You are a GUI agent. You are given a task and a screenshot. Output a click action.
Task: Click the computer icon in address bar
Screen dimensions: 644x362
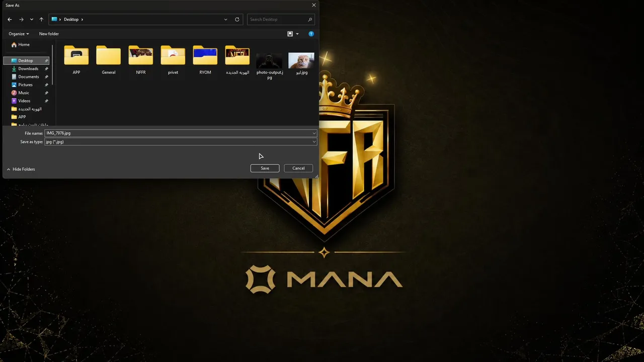click(x=54, y=19)
